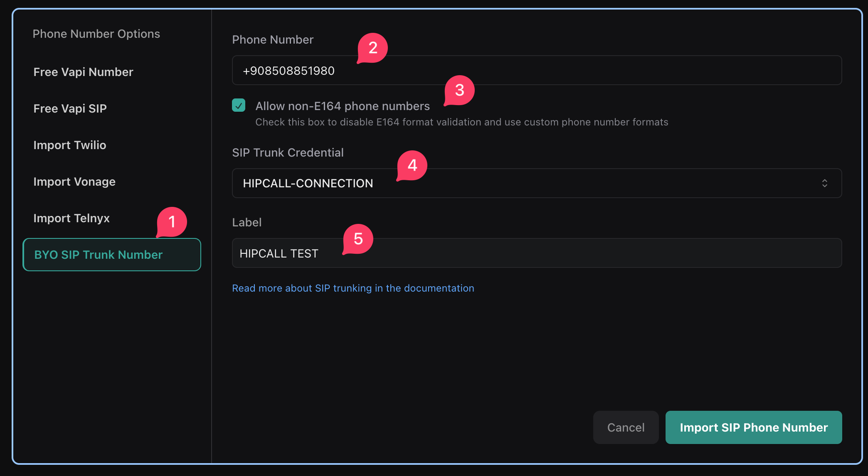Image resolution: width=868 pixels, height=476 pixels.
Task: Click annotation bubble number 2
Action: coord(373,48)
